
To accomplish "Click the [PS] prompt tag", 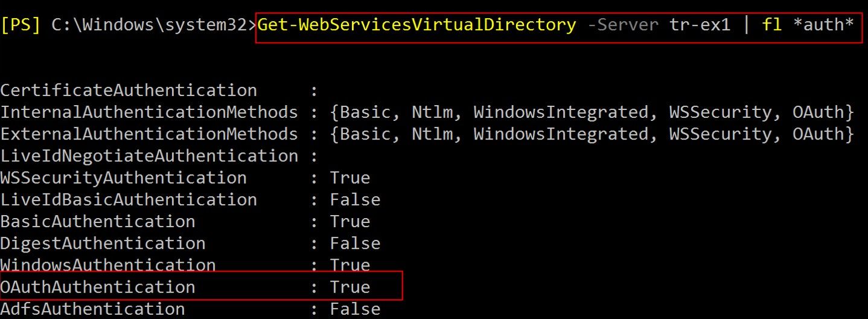I will pyautogui.click(x=21, y=26).
